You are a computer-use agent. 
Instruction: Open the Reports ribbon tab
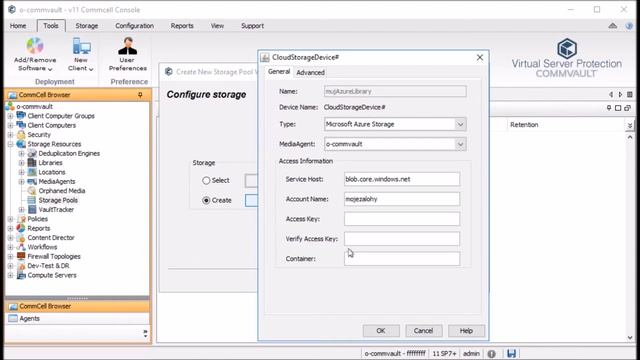coord(182,26)
